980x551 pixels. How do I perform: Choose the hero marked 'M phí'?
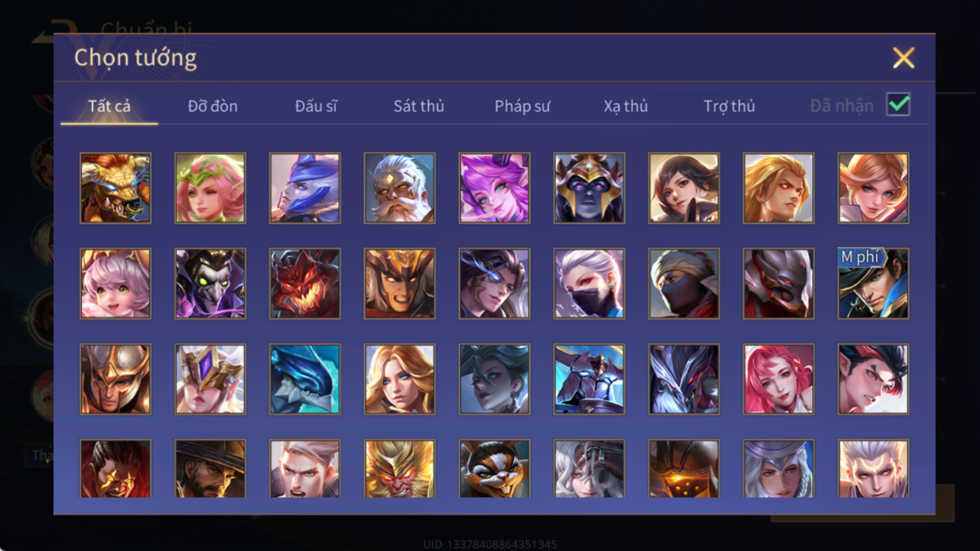click(x=873, y=284)
